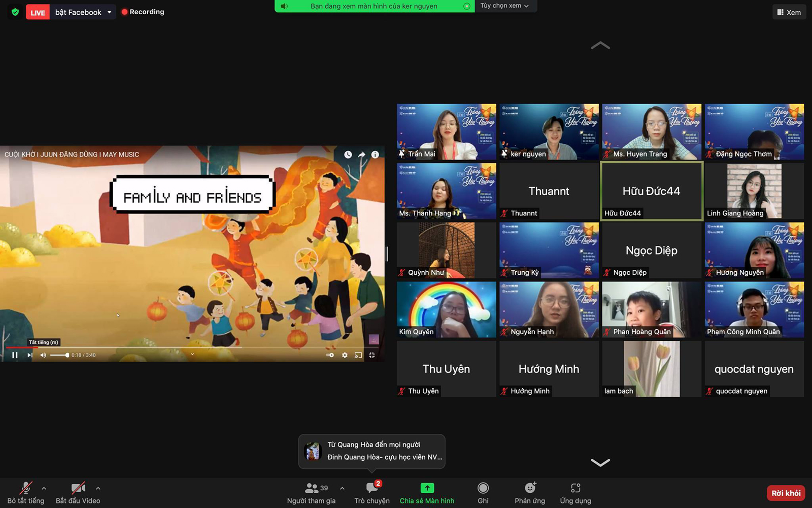Adjust the YouTube volume slider

(x=59, y=355)
